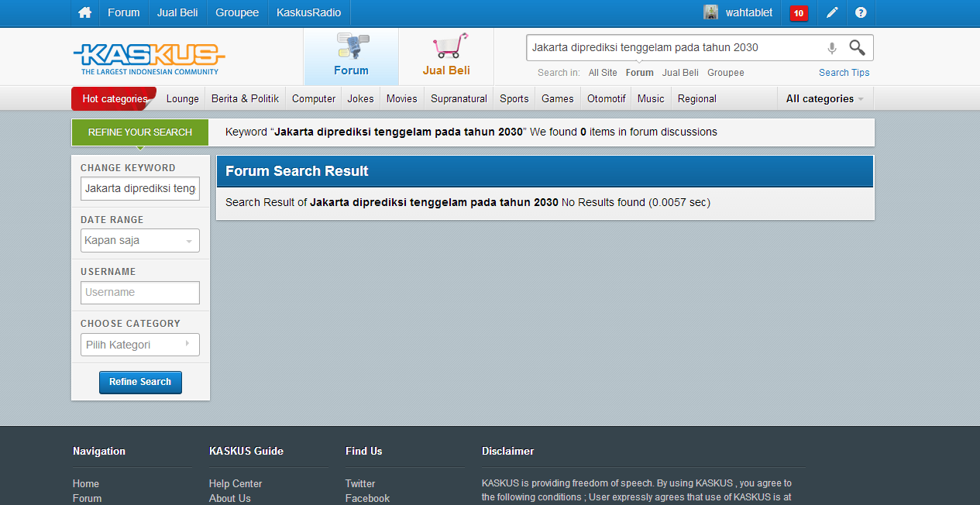The image size is (980, 505).
Task: Open the Twitter footer link
Action: point(360,483)
